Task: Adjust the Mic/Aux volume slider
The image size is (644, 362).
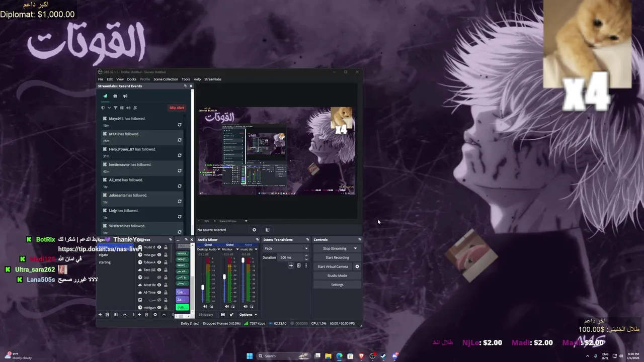Action: click(x=224, y=277)
